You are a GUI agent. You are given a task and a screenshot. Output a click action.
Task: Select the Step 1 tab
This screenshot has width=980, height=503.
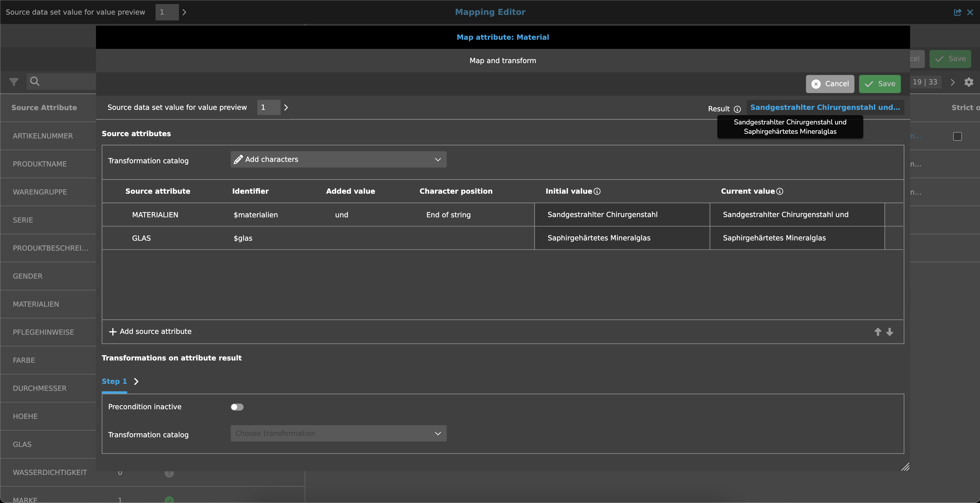[x=114, y=381]
